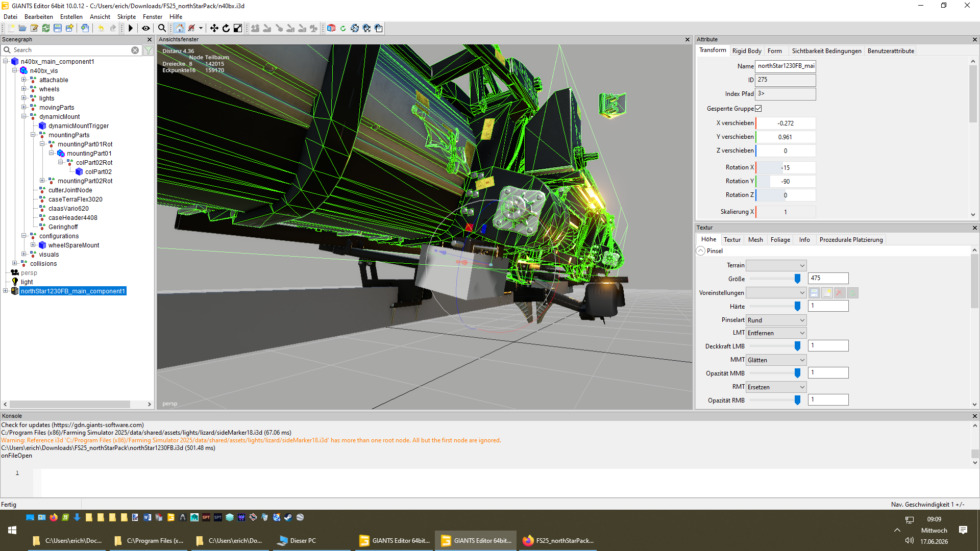Viewport: 980px width, 551px height.
Task: Toggle the Gesperrte Gruppe checkbox
Action: point(758,109)
